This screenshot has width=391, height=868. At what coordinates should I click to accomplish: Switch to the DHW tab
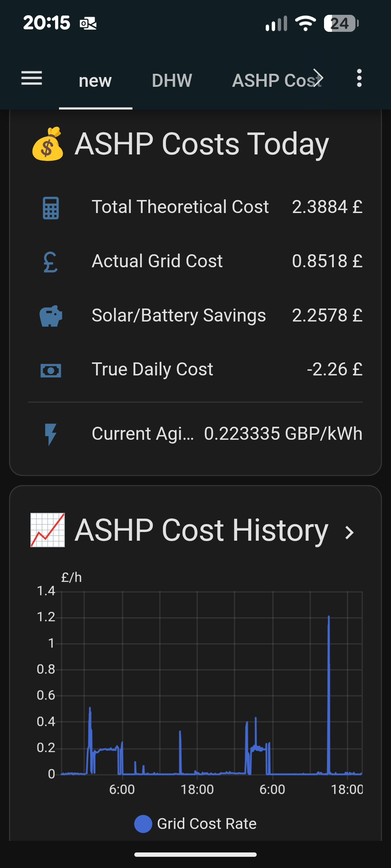(x=172, y=80)
